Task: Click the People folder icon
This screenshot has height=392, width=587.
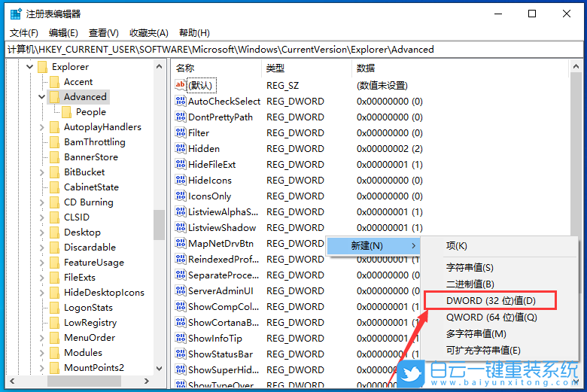Action: [x=67, y=112]
